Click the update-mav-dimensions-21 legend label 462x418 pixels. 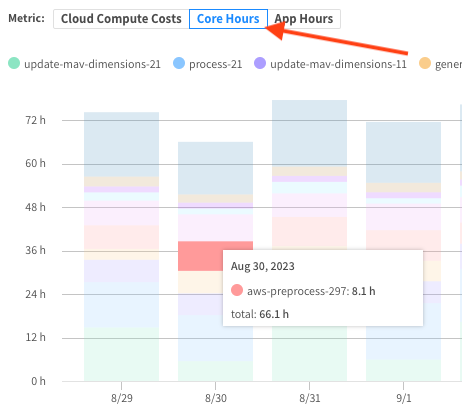click(x=92, y=64)
